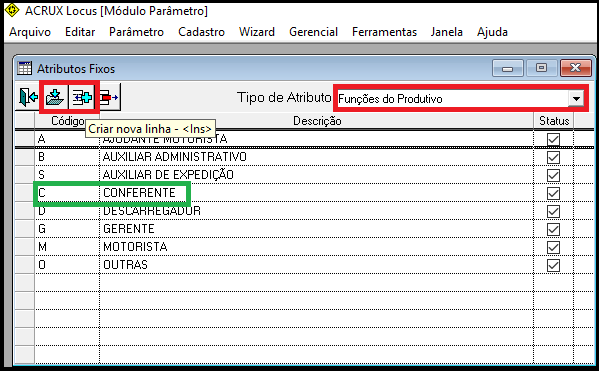Select the MOTORISTA description cell
The height and width of the screenshot is (371, 599).
click(316, 246)
